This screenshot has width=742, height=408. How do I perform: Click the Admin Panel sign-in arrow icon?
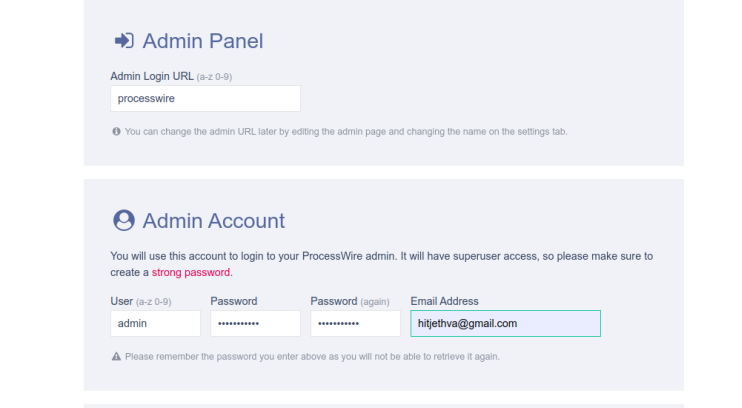(124, 41)
